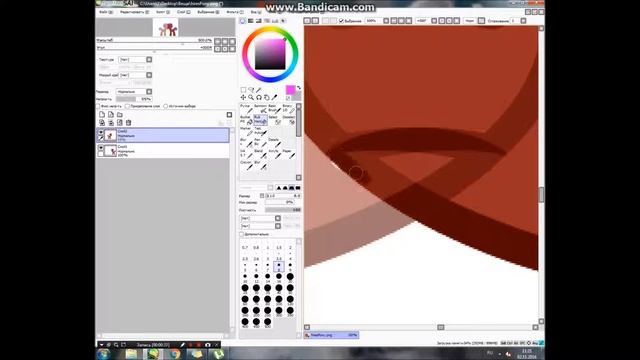Choose the Marker brush preset

[x=246, y=131]
